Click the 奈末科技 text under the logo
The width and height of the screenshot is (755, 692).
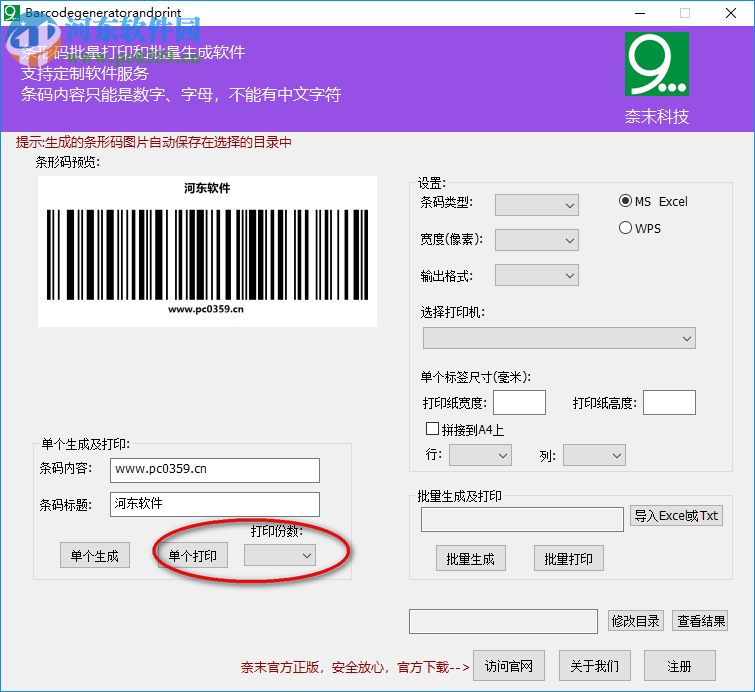point(657,116)
